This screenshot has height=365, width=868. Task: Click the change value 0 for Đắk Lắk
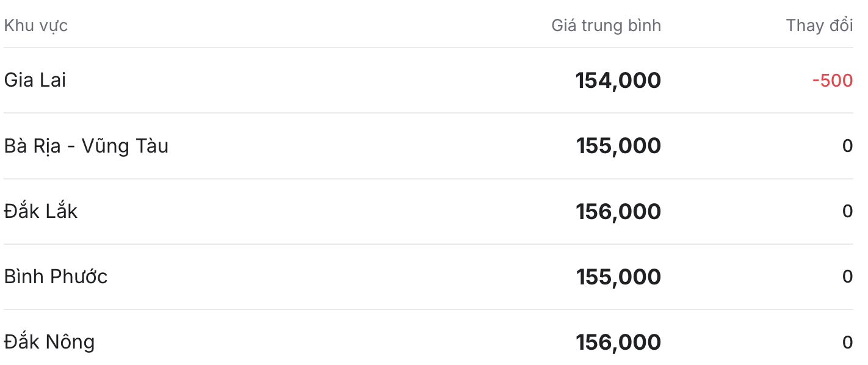click(847, 211)
